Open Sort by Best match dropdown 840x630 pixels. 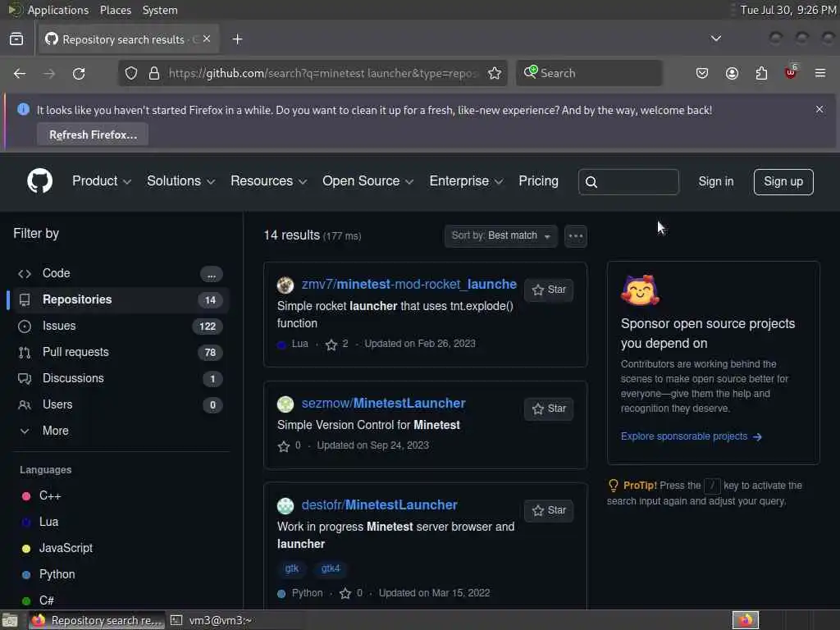point(500,235)
